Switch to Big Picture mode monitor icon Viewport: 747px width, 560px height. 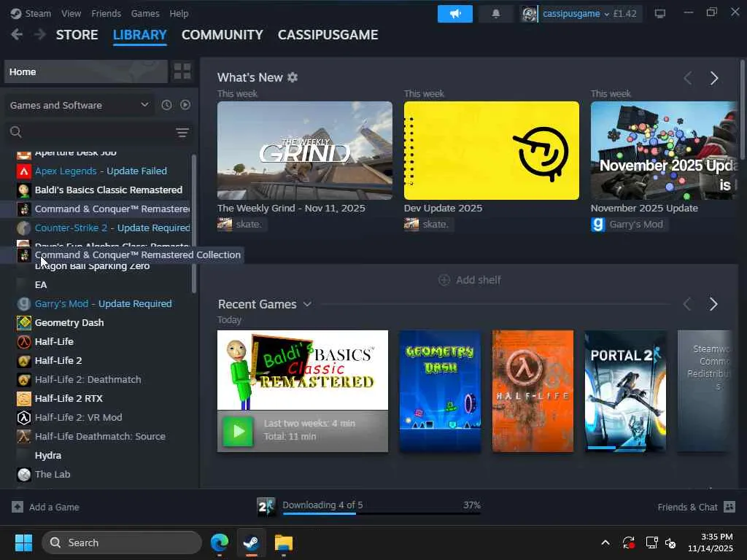[659, 14]
